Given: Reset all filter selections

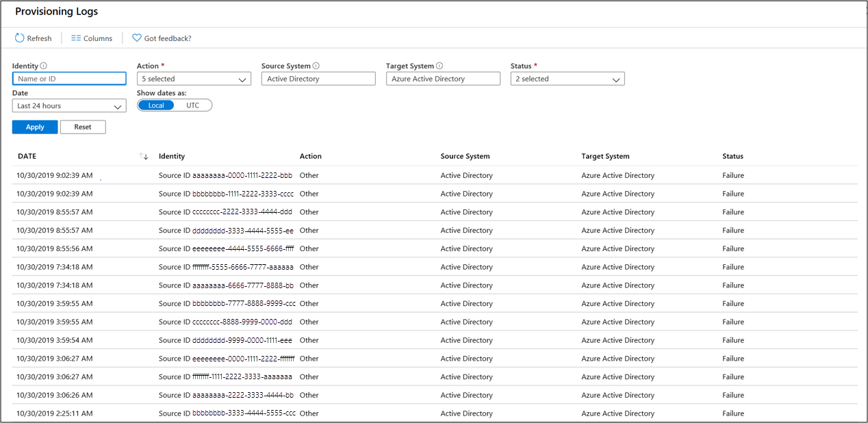Looking at the screenshot, I should click(82, 127).
